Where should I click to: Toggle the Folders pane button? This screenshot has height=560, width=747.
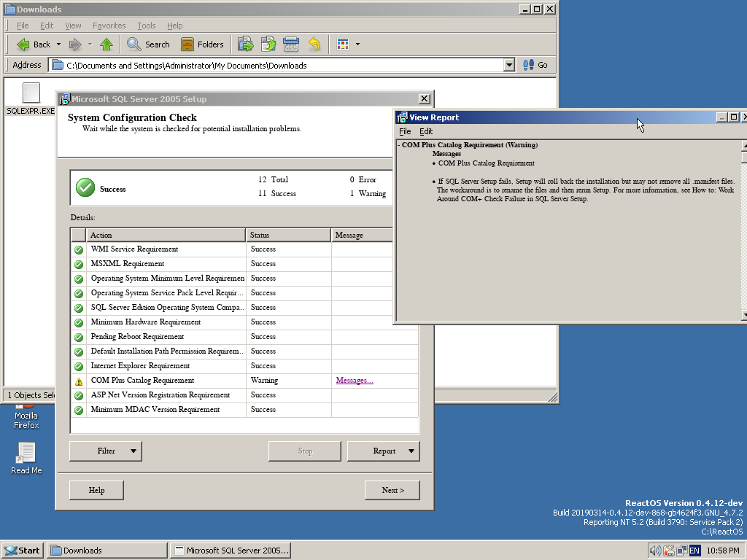point(203,44)
